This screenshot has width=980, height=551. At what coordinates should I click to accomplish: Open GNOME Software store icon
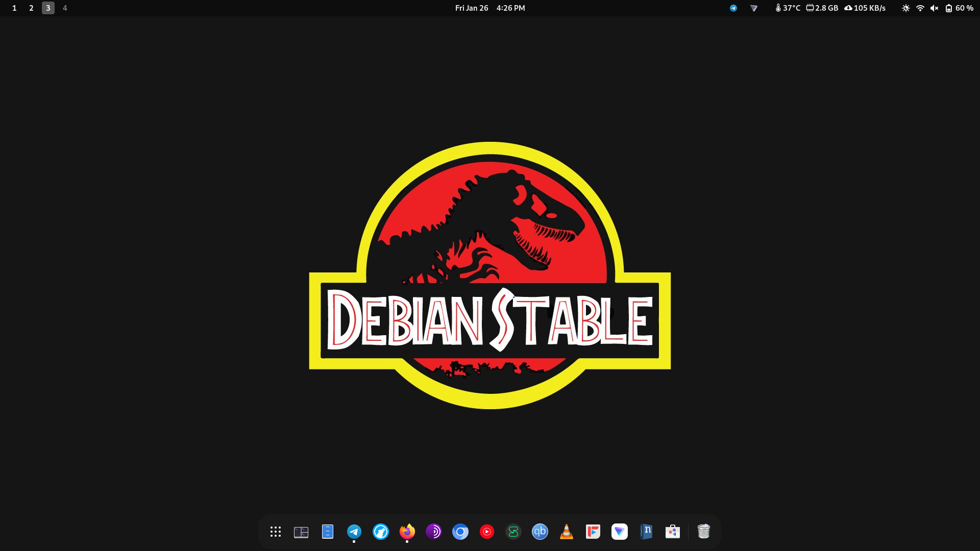tap(673, 532)
